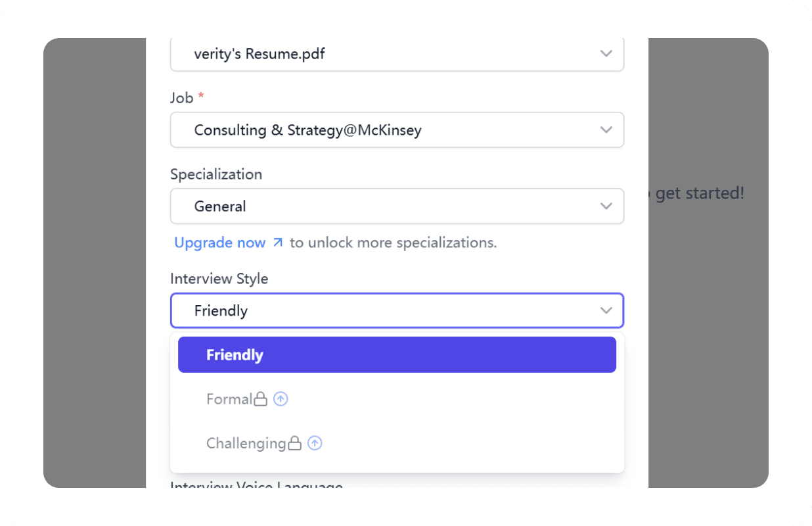Open the Job dropdown chevron

coord(606,130)
